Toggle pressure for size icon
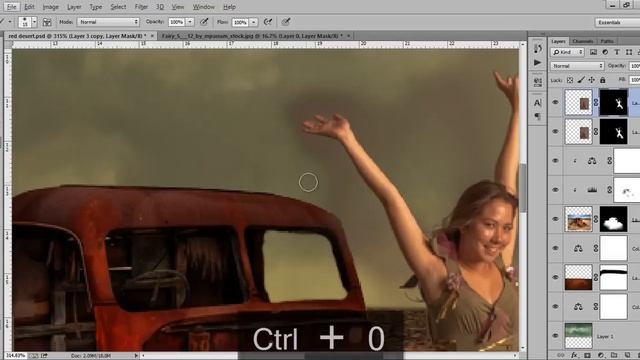The height and width of the screenshot is (360, 640). point(286,22)
